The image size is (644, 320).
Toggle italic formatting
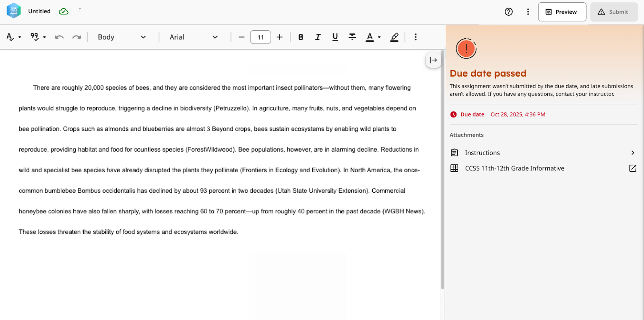318,37
